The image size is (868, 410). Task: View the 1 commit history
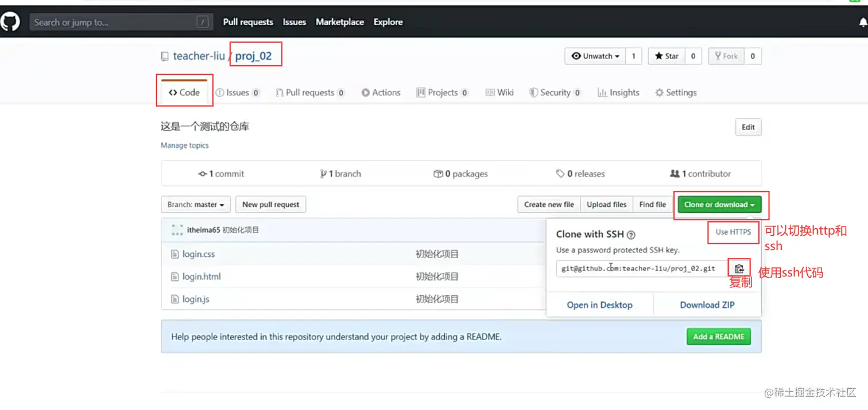(221, 174)
